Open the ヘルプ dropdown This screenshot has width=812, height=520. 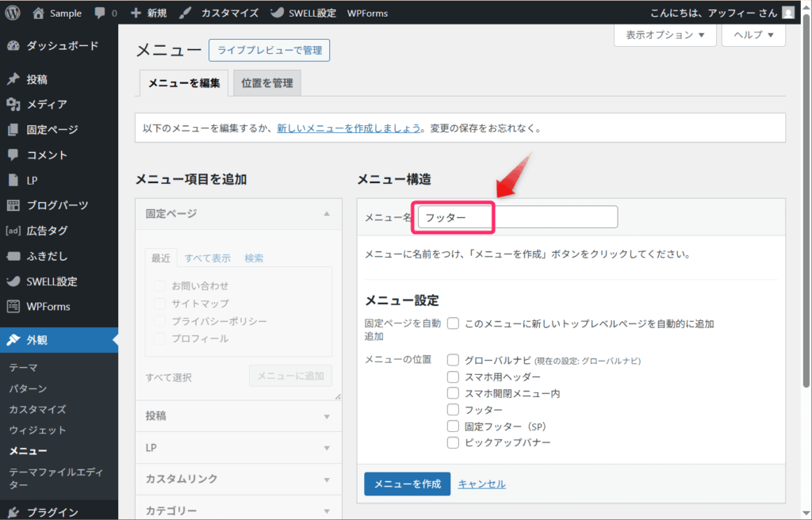[753, 35]
